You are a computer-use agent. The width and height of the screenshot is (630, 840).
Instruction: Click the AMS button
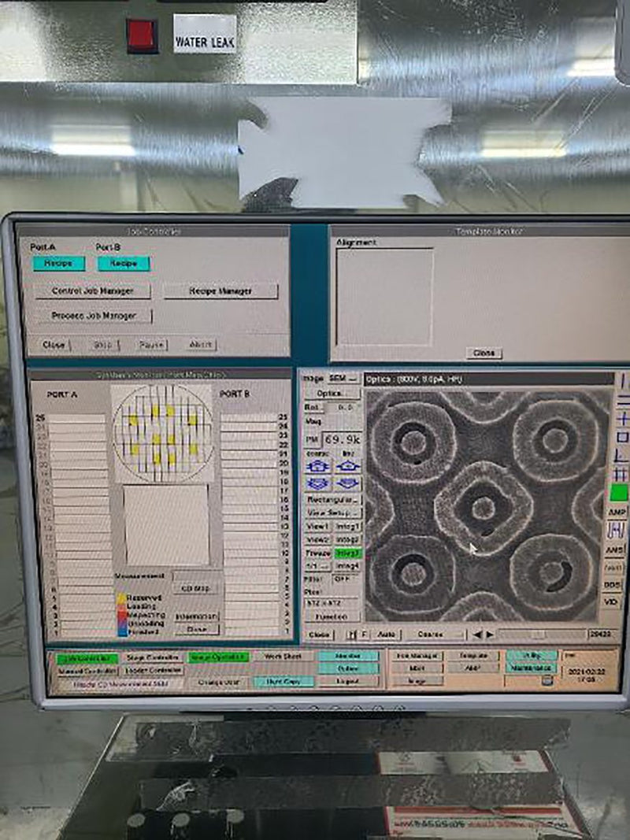coord(615,550)
